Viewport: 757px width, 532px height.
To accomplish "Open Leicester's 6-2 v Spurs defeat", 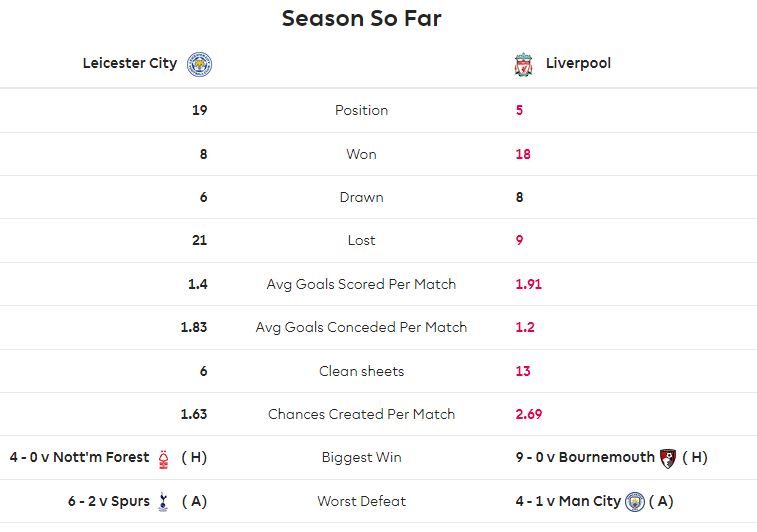I will click(109, 501).
